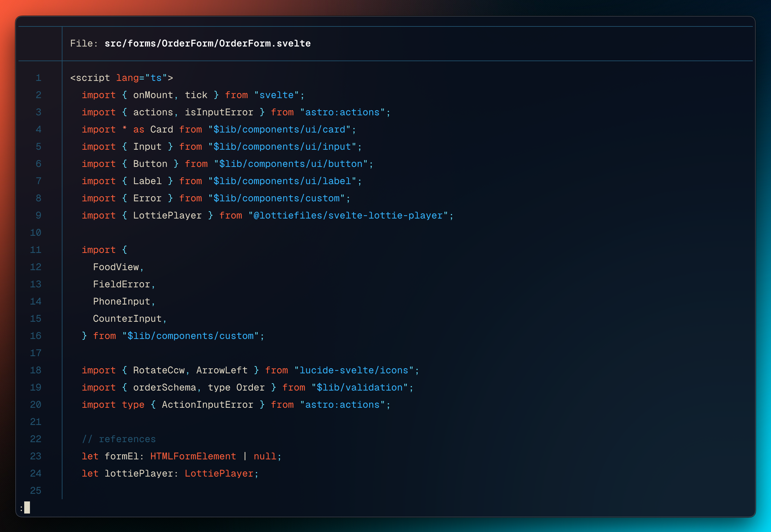Click the pager prompt cursor at the bottom

click(27, 508)
